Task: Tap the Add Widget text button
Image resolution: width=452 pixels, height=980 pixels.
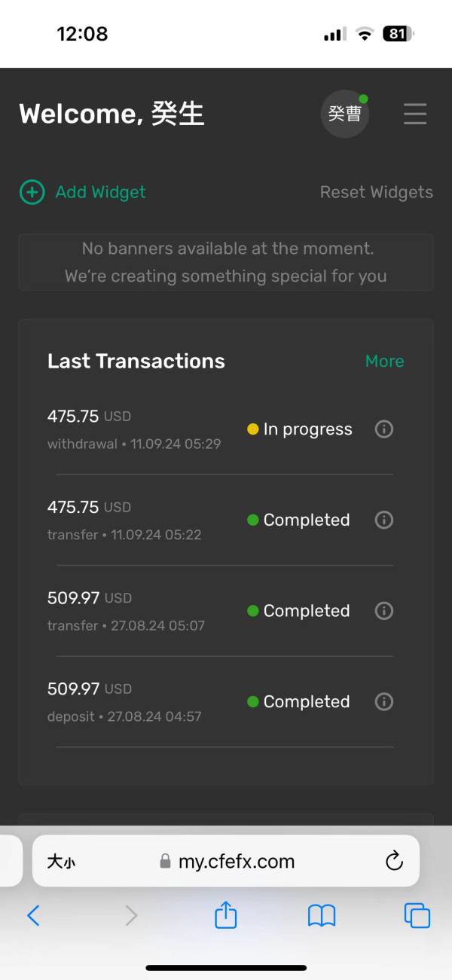Action: pos(100,192)
